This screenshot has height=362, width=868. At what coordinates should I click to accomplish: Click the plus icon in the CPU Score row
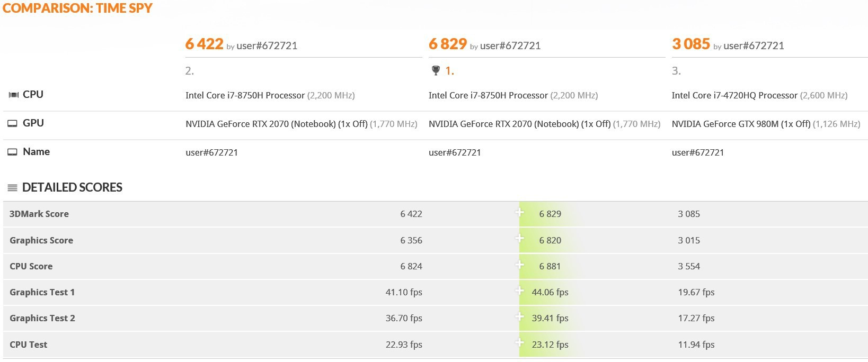[x=520, y=265]
